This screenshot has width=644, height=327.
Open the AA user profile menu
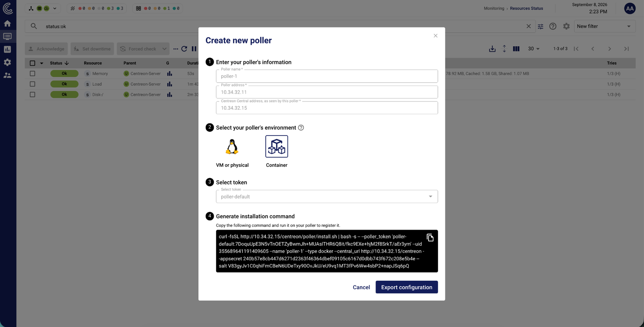pos(630,8)
